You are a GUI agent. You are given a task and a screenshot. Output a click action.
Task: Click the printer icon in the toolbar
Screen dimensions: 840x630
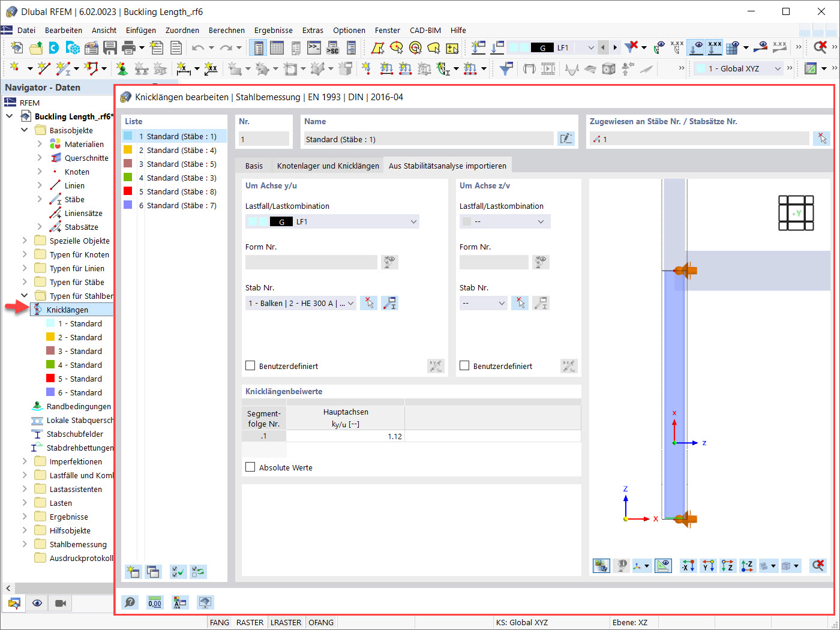coord(128,47)
